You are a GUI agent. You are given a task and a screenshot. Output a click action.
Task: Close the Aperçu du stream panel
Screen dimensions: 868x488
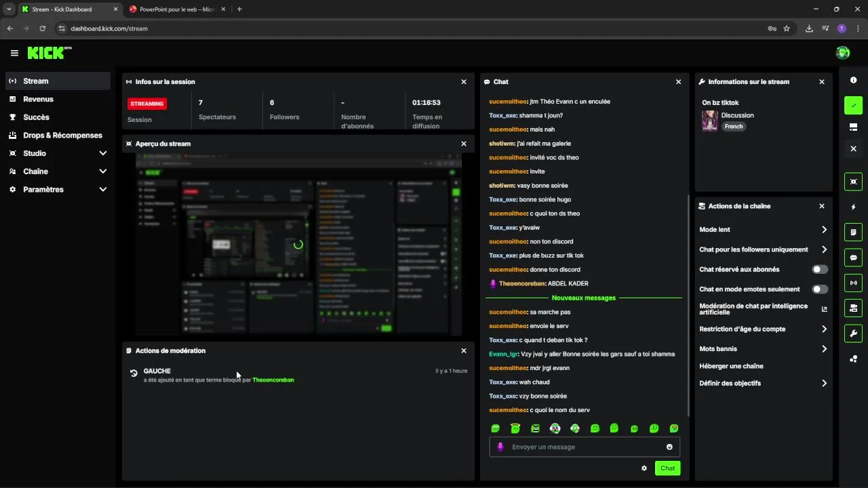pyautogui.click(x=464, y=144)
